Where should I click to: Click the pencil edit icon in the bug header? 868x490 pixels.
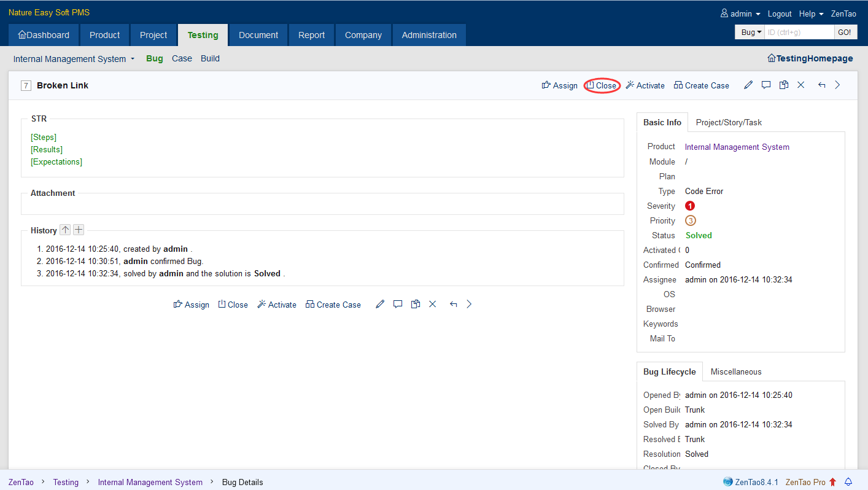point(748,85)
